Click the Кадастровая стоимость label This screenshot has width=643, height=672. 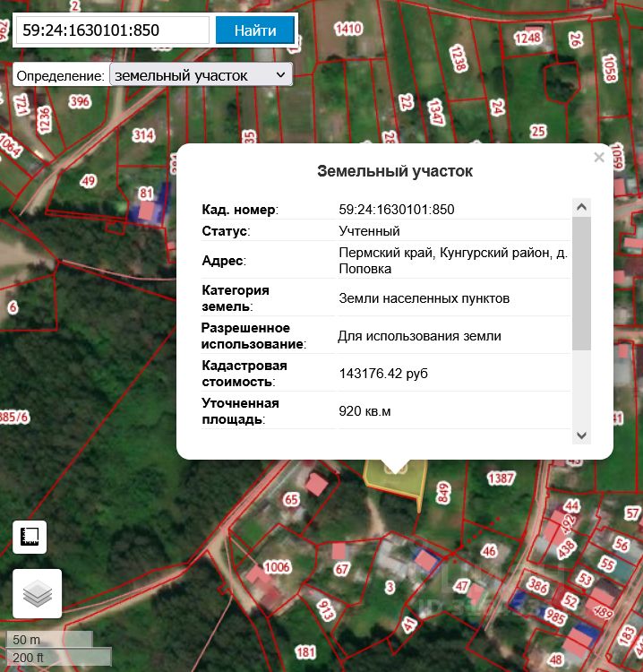click(x=244, y=374)
